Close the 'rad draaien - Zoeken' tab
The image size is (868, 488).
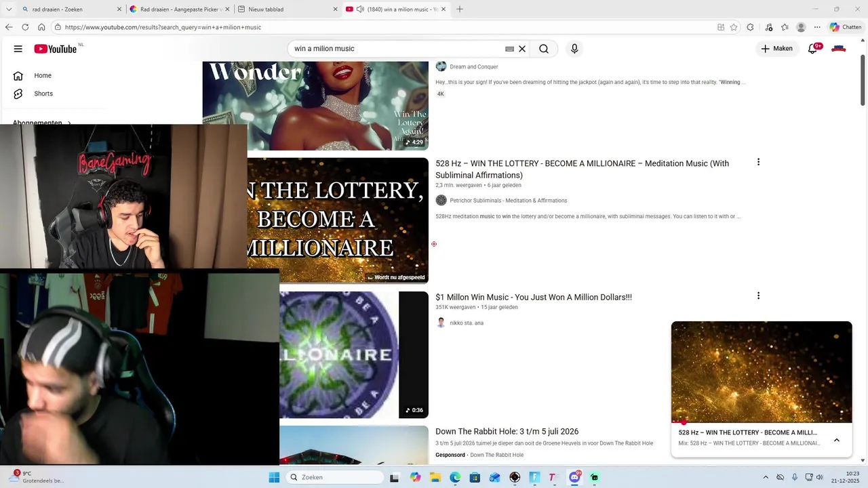119,9
